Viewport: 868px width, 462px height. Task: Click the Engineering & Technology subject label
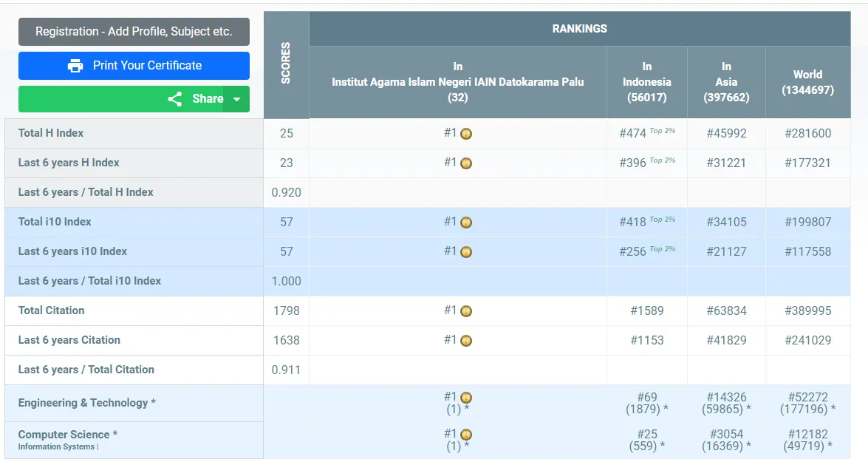click(87, 403)
